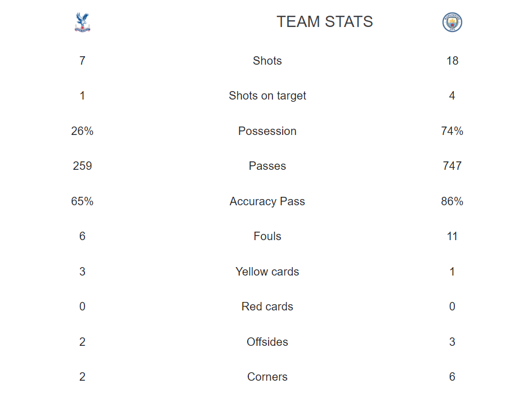
Task: Click the Possession stat label
Action: pos(267,131)
